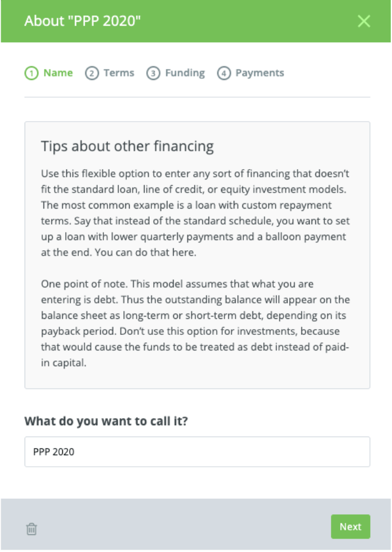Delete this financing with the trash icon
392x552 pixels.
(31, 529)
